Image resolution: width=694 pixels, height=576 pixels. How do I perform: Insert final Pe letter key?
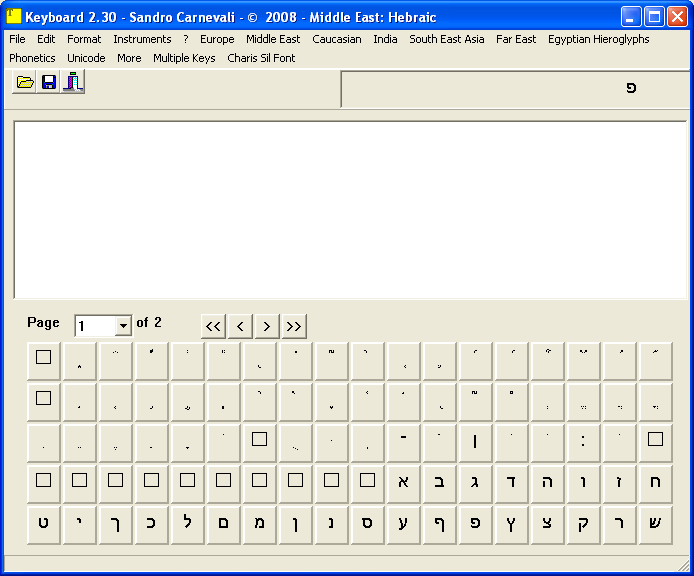439,525
